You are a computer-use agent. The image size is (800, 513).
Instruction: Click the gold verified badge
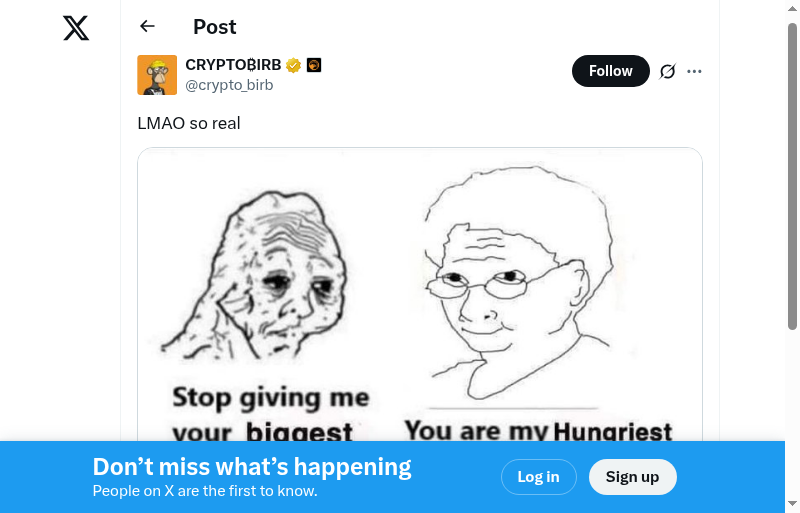pos(293,66)
